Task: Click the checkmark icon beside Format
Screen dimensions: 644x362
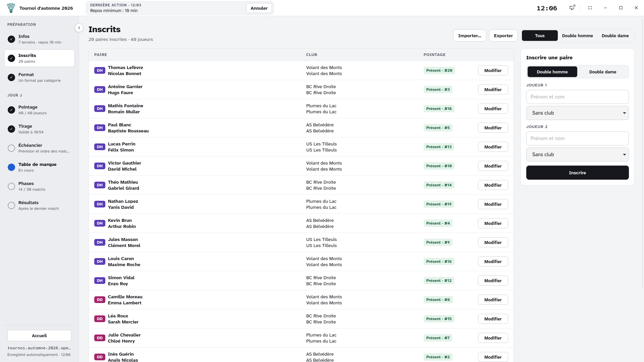Action: coord(11,77)
